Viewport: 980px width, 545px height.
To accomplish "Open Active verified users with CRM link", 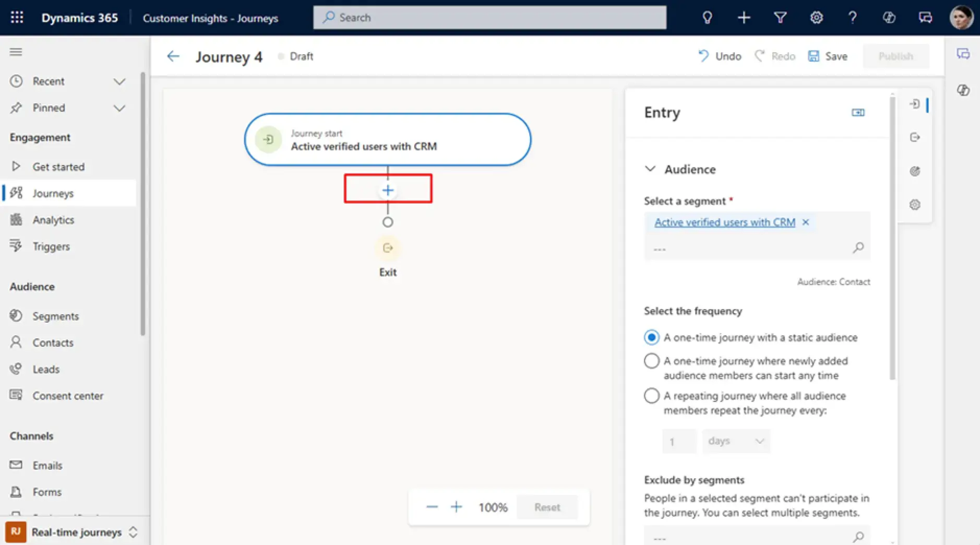I will pyautogui.click(x=724, y=222).
